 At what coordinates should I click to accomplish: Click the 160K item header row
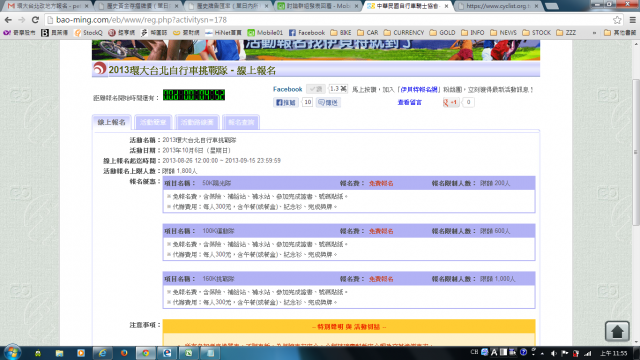pos(349,279)
